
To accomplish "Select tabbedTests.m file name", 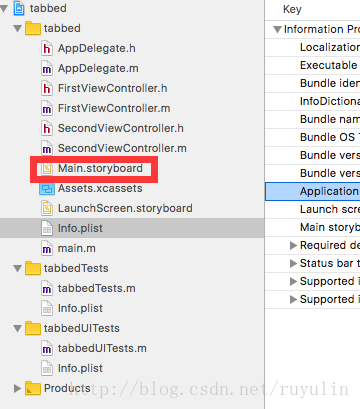I will [97, 288].
